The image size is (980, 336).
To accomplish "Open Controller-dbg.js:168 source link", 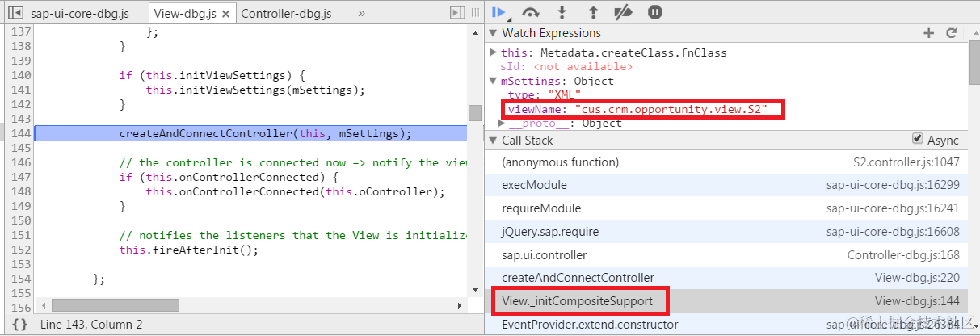I will click(x=903, y=255).
